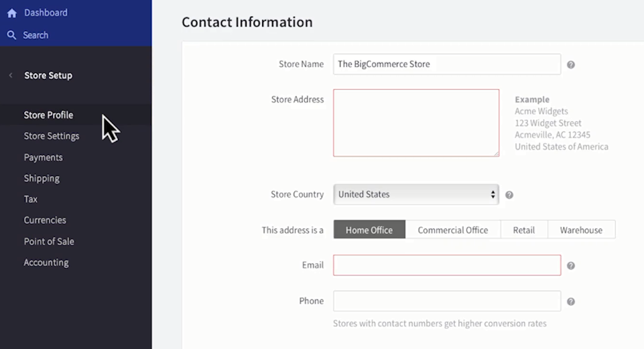This screenshot has width=644, height=349.
Task: Click the Phone field help icon
Action: coord(571,301)
